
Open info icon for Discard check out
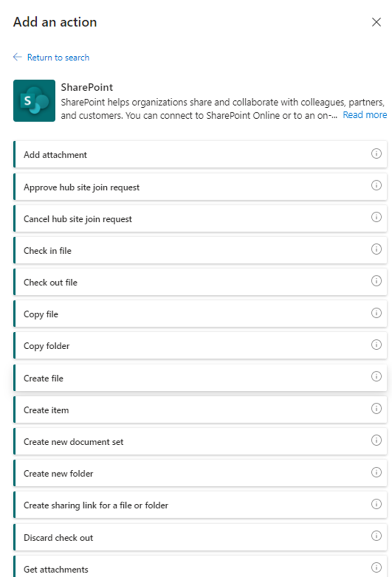click(x=376, y=536)
